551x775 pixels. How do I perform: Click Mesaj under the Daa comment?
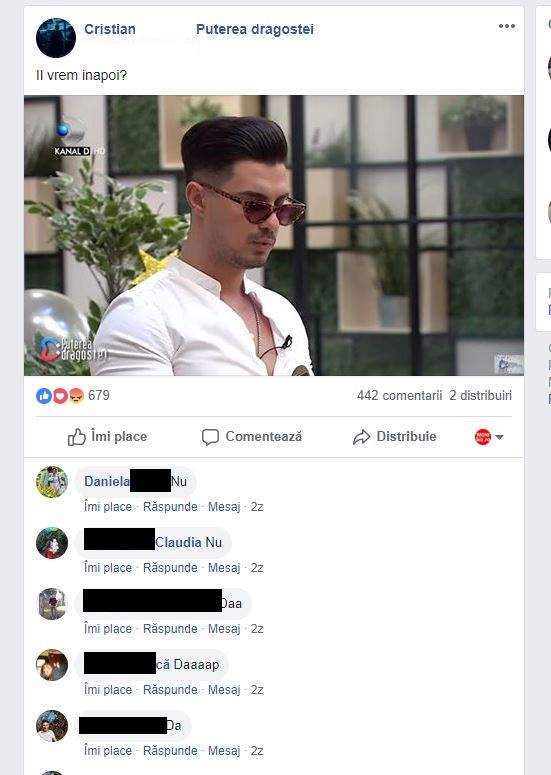click(x=224, y=629)
